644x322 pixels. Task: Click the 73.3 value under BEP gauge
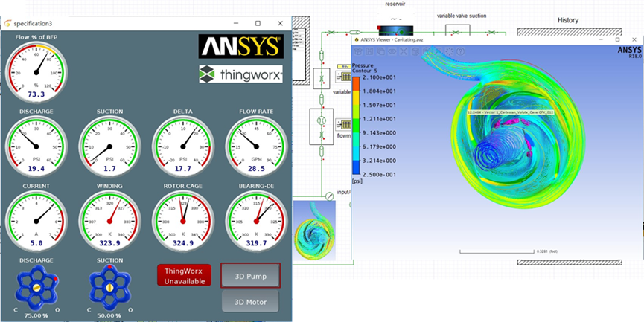(x=36, y=94)
